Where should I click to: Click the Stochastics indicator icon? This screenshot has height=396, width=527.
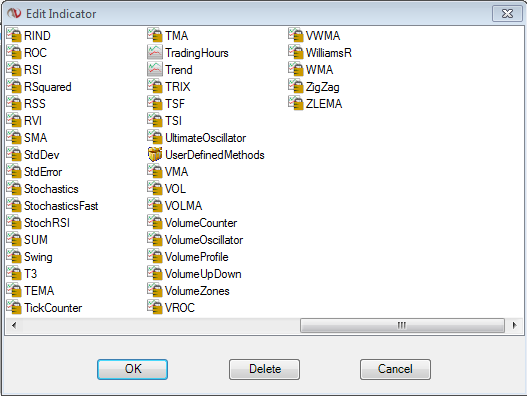point(14,189)
